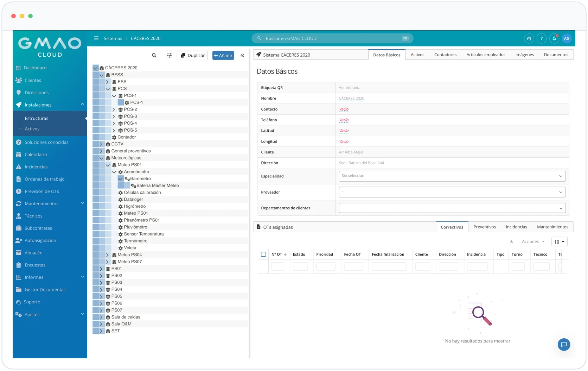Image resolution: width=588 pixels, height=371 pixels.
Task: Collapse the Meteorológicas tree node
Action: pos(101,158)
